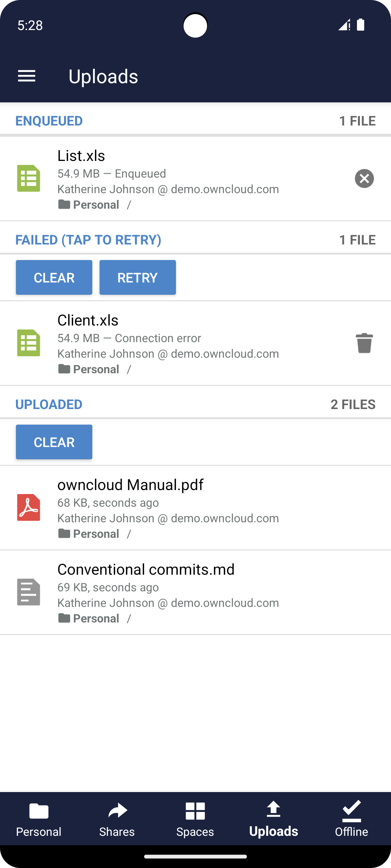This screenshot has height=868, width=391.
Task: Switch to the Personal tab
Action: click(x=39, y=819)
